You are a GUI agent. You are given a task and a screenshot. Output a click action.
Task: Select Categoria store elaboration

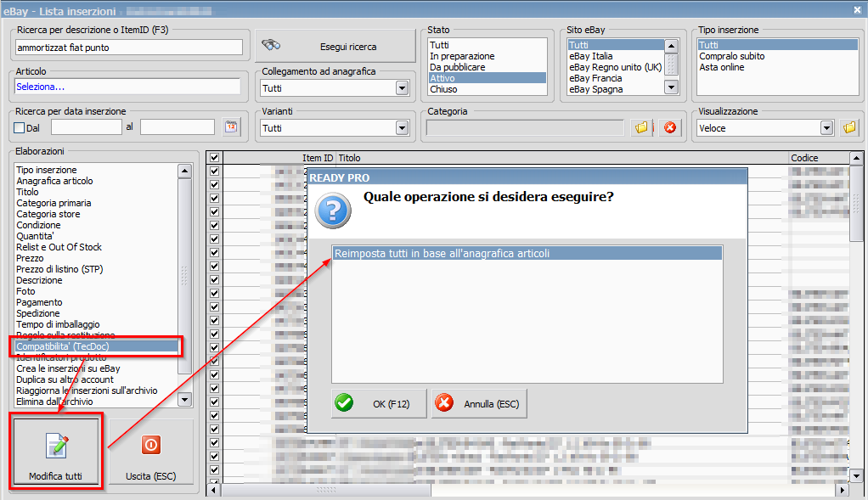(x=96, y=214)
